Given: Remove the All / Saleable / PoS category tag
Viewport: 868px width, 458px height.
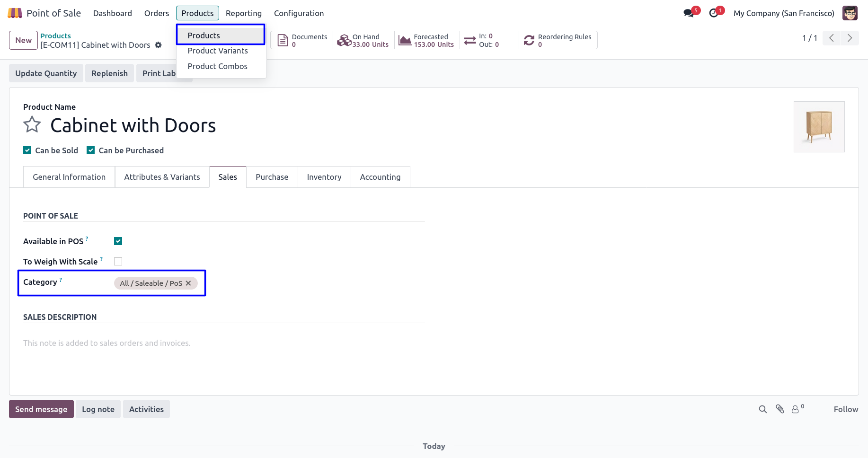Looking at the screenshot, I should [188, 283].
